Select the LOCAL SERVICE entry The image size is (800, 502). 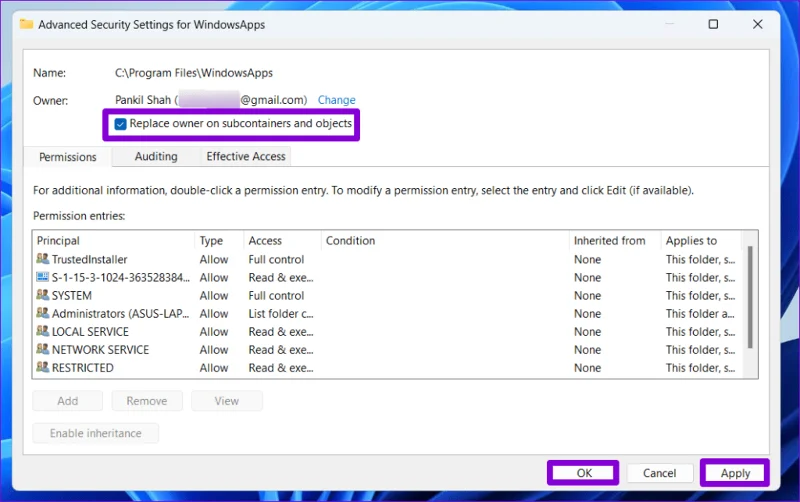pos(388,332)
